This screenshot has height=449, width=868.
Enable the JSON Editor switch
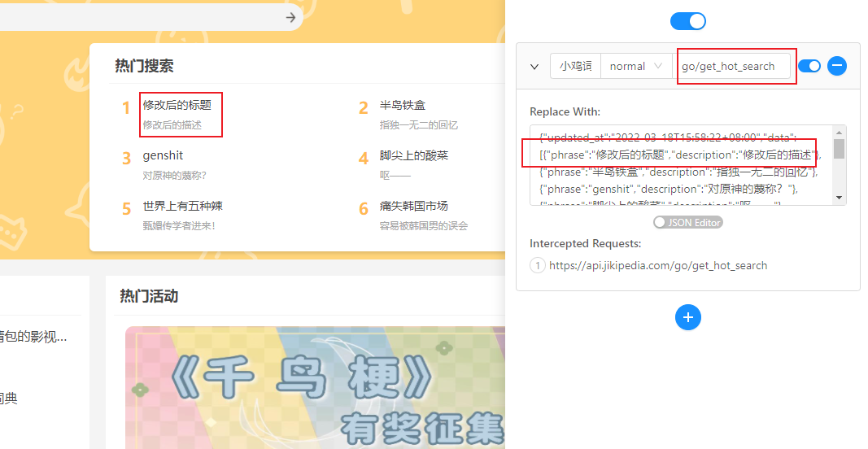coord(688,223)
